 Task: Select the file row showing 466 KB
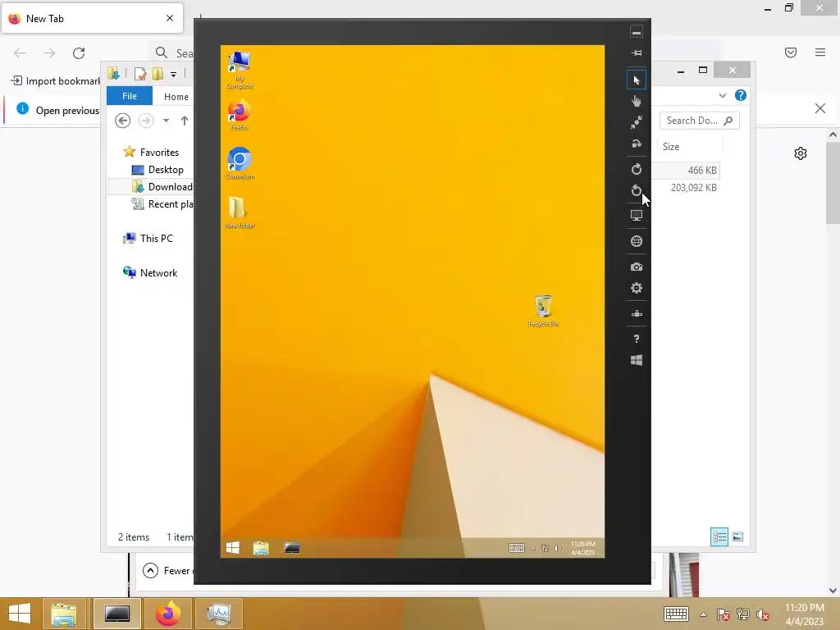pos(687,171)
